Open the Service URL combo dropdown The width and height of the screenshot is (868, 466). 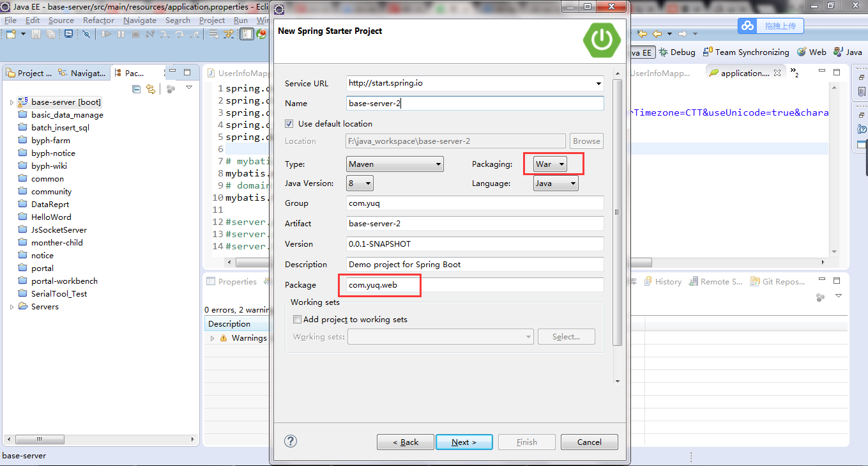coord(598,83)
